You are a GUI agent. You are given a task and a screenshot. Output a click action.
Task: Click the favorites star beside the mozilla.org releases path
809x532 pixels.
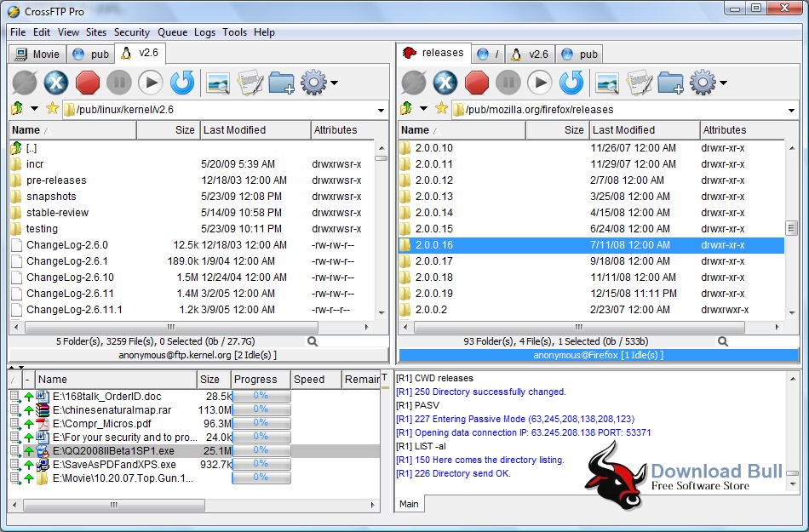pos(441,109)
